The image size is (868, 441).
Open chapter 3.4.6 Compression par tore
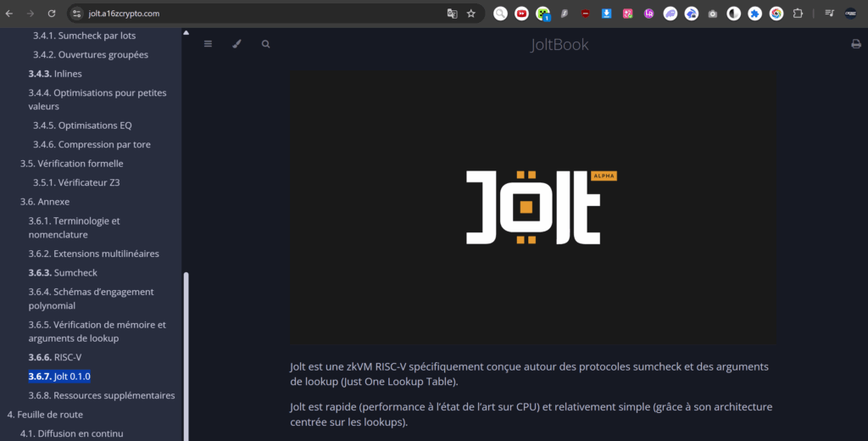pos(92,144)
